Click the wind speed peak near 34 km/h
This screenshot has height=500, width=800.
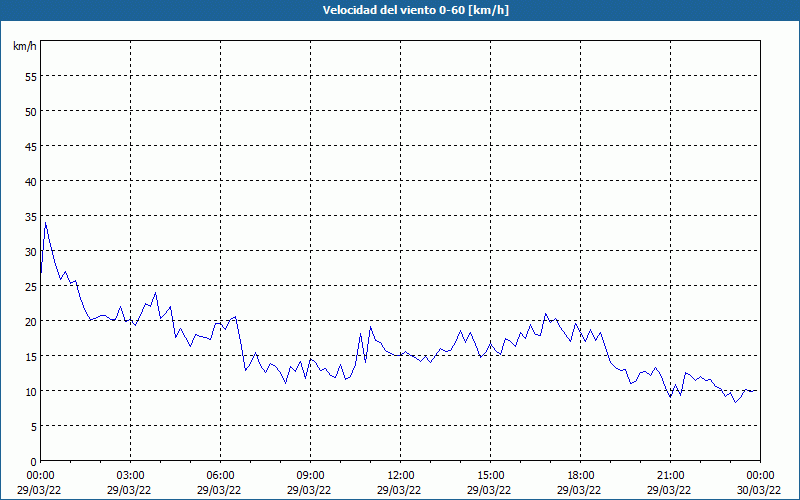click(x=46, y=222)
